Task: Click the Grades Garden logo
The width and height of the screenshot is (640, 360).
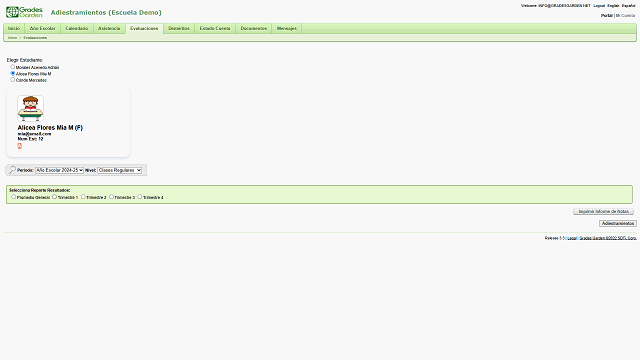Action: click(x=24, y=12)
